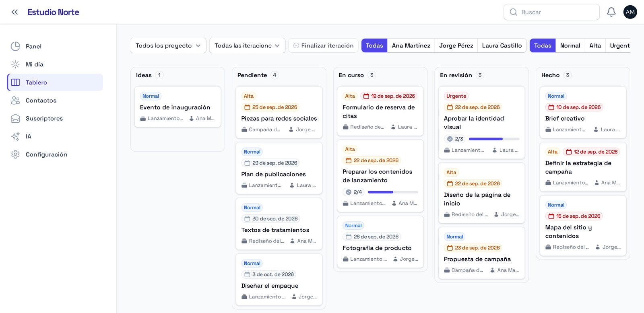Click the search magnifier icon
The image size is (644, 313).
(513, 12)
